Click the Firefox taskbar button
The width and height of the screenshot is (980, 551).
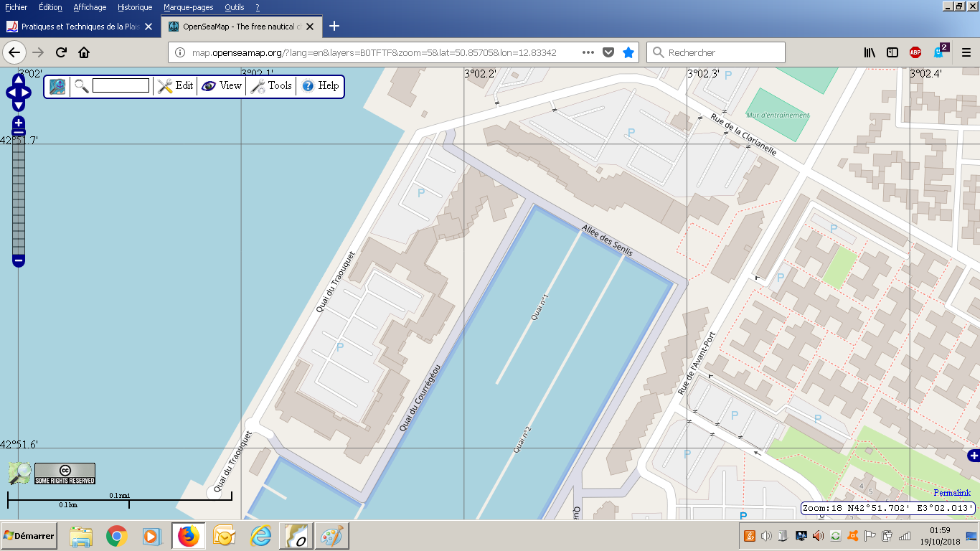(188, 536)
